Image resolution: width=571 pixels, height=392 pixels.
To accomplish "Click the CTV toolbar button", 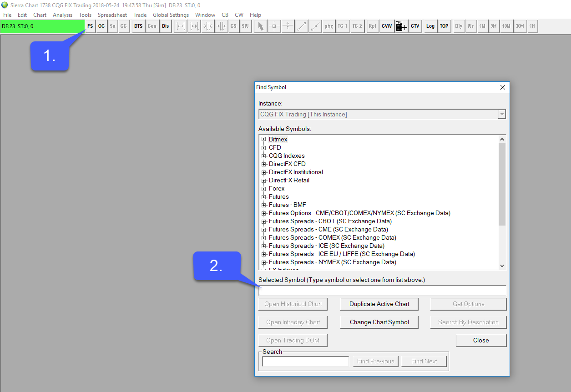I will tap(415, 26).
